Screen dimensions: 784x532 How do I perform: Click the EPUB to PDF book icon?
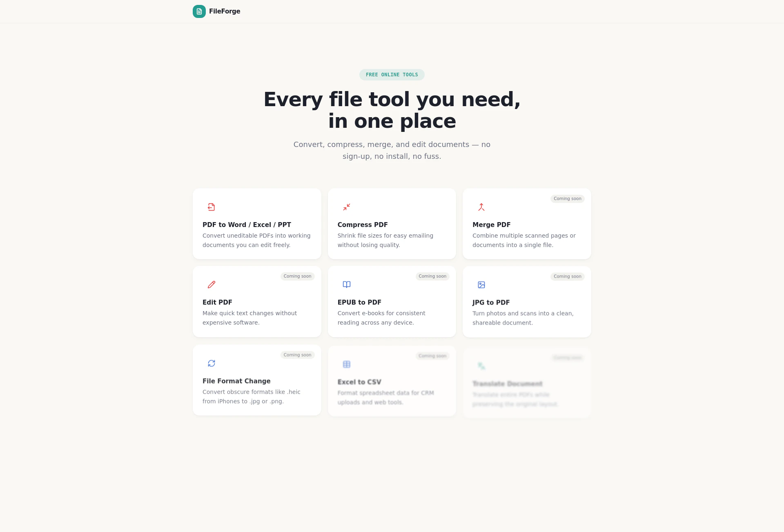pyautogui.click(x=346, y=285)
